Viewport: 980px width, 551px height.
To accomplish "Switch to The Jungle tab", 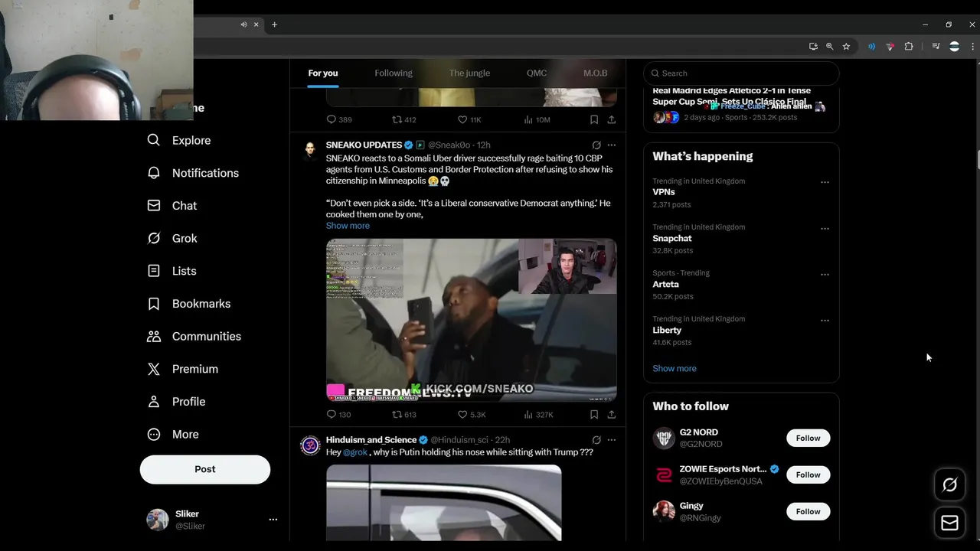I will tap(469, 73).
